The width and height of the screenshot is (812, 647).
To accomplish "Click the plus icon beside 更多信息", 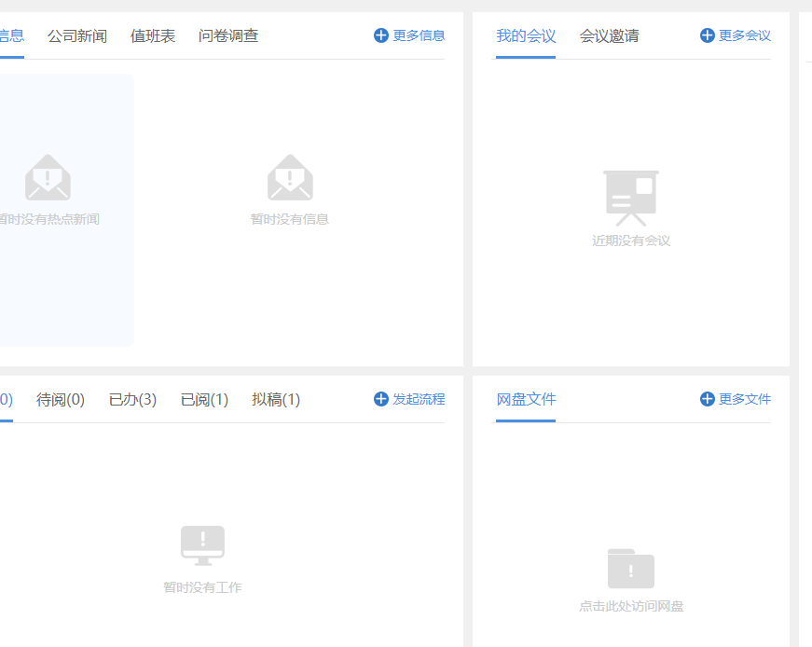I will pos(381,35).
